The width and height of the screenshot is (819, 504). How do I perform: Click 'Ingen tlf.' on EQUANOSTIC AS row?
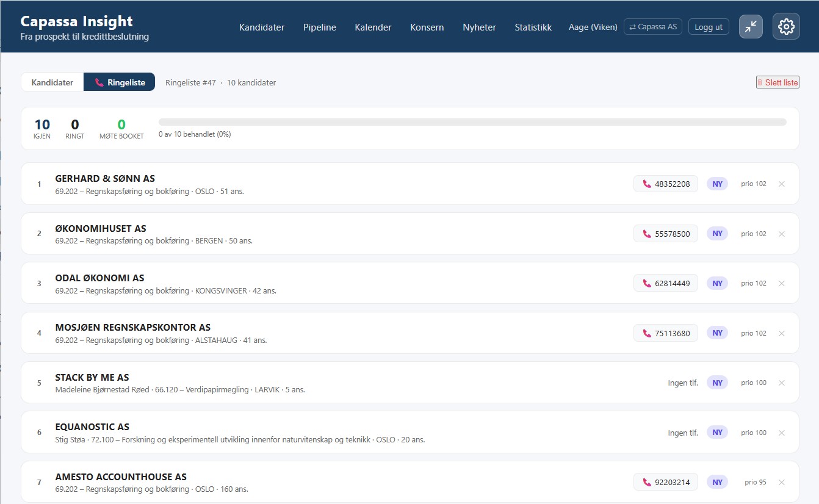tap(683, 433)
